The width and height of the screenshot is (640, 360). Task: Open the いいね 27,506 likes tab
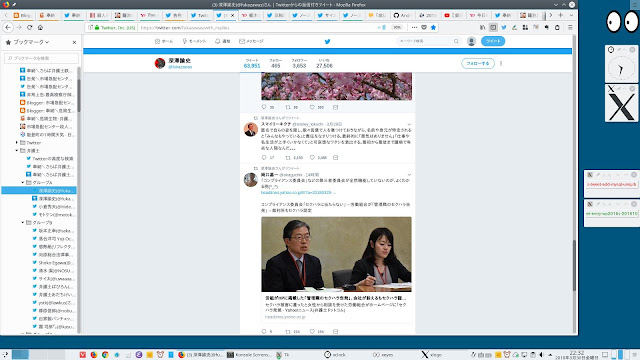point(324,63)
